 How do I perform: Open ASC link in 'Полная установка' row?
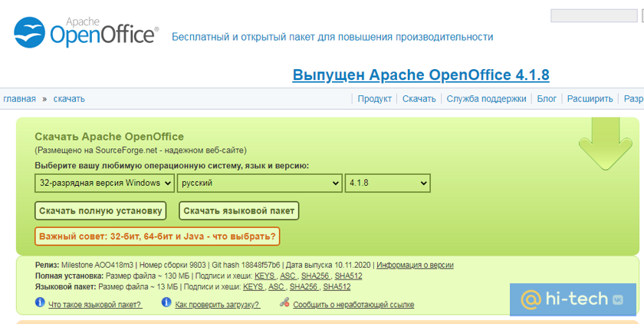click(x=288, y=276)
